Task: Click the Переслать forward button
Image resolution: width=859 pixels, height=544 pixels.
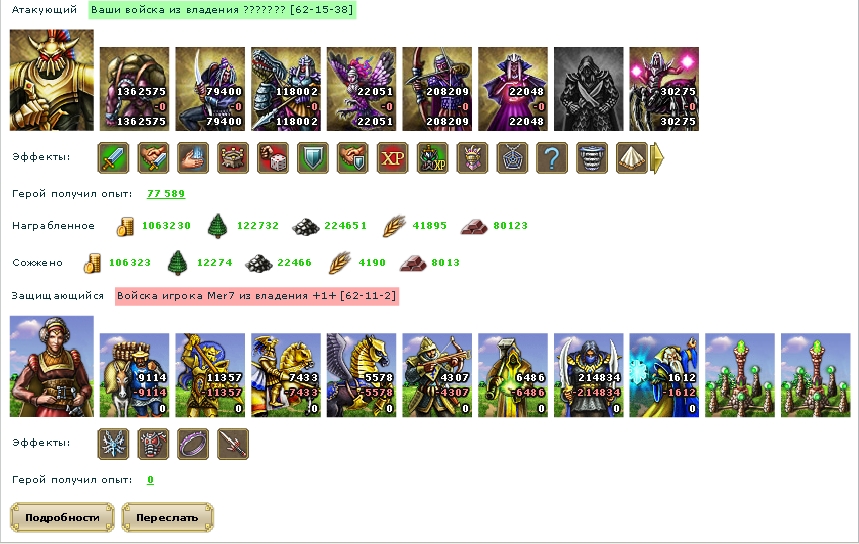Action: tap(167, 518)
